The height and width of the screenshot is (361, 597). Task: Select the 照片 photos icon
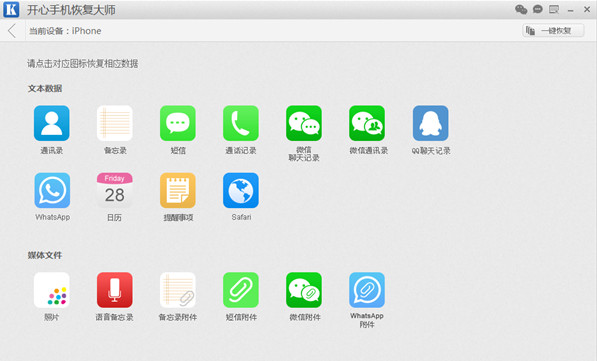pos(51,290)
